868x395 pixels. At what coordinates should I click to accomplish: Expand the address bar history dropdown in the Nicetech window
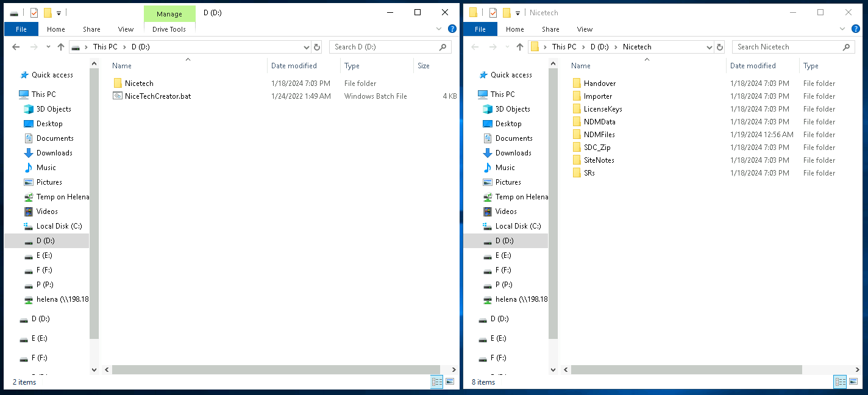[709, 47]
